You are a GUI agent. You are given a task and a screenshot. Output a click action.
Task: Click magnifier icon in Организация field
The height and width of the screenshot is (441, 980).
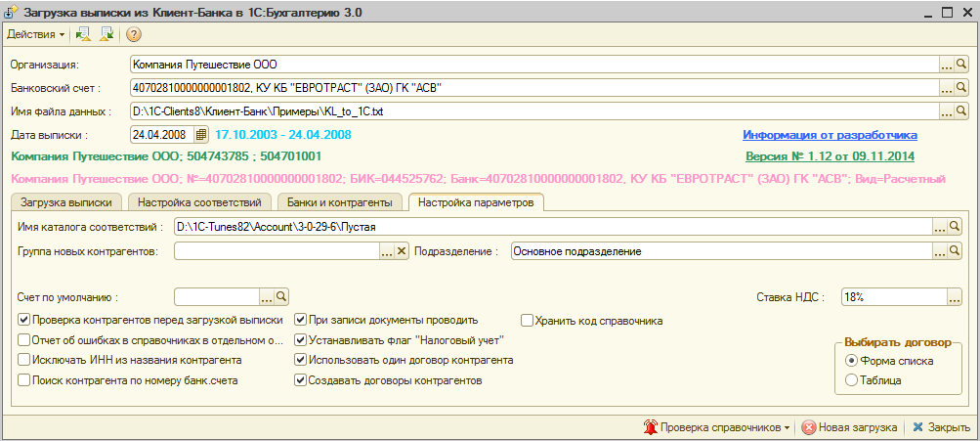click(x=960, y=64)
